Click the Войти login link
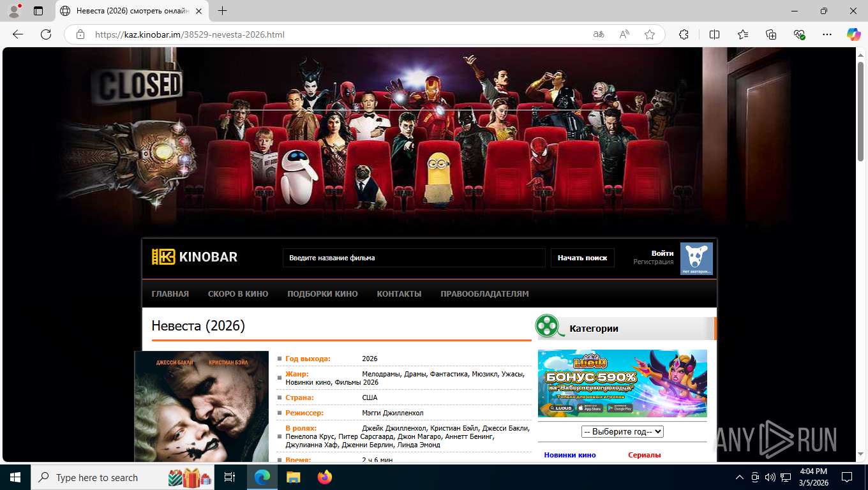 click(x=662, y=253)
